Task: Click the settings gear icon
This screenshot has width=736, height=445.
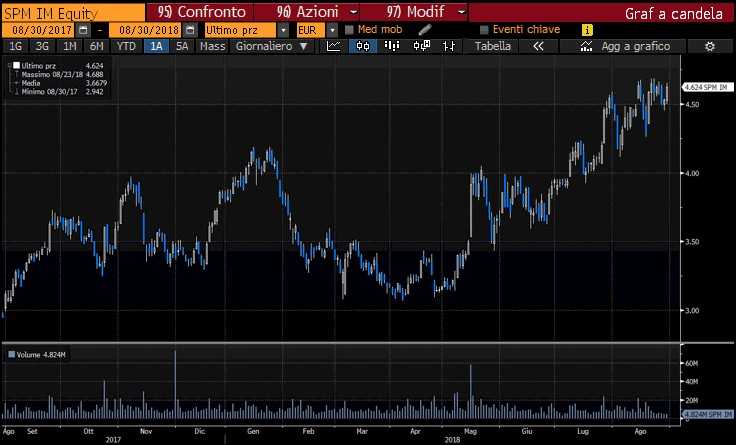Action: [710, 46]
